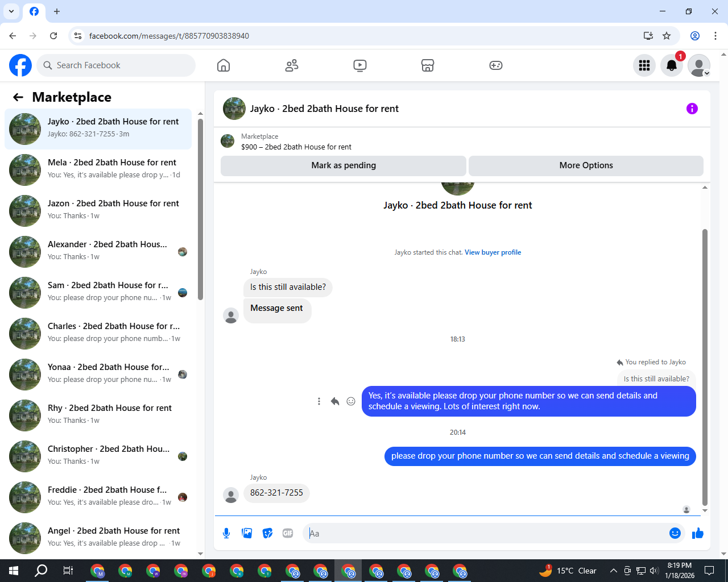The width and height of the screenshot is (728, 582).
Task: Open the View buyer profile link
Action: click(493, 252)
